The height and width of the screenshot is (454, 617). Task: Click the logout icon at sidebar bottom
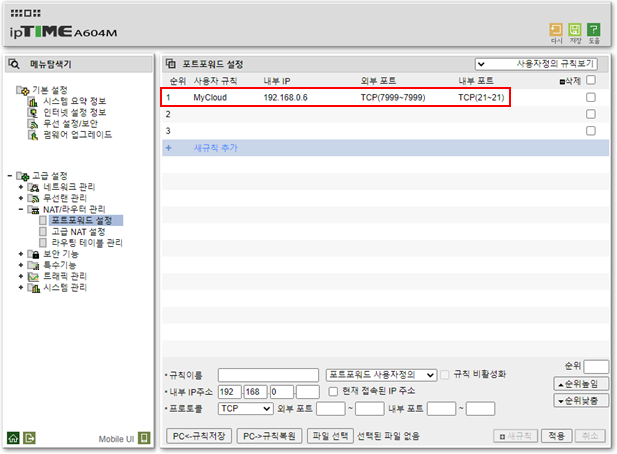(29, 437)
